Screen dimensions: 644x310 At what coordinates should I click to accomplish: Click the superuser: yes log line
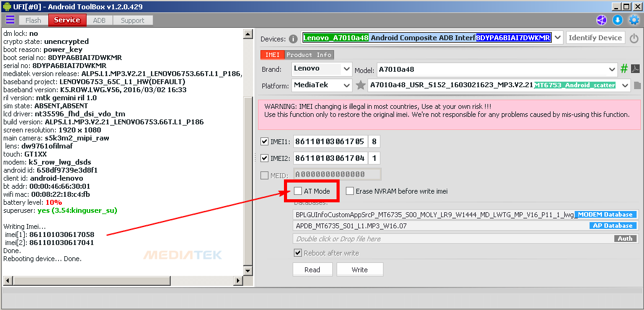click(61, 210)
